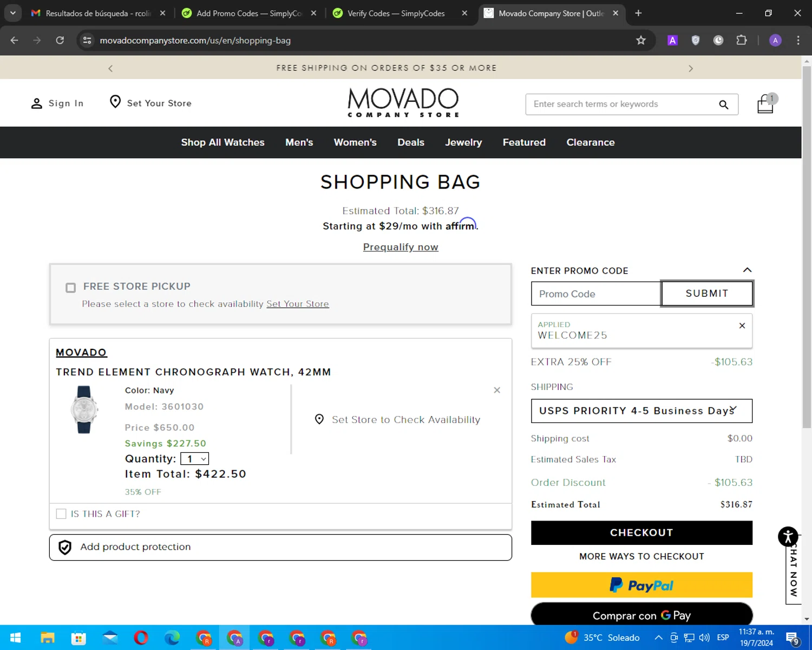The height and width of the screenshot is (650, 812).
Task: Click the Sign In user icon
Action: [x=36, y=103]
